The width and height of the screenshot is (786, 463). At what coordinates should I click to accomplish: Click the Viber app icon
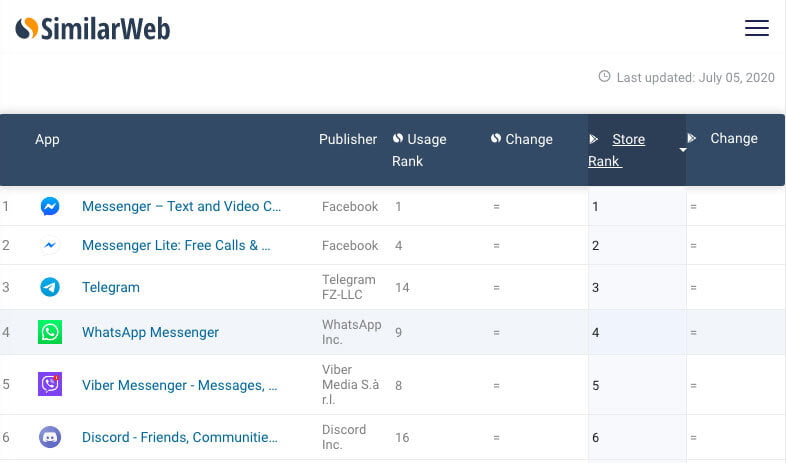(x=50, y=384)
